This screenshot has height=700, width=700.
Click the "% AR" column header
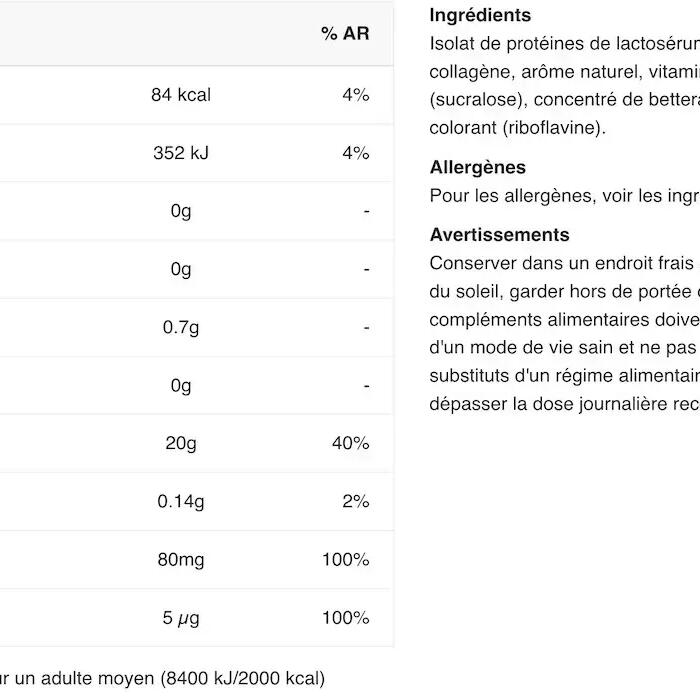click(345, 34)
